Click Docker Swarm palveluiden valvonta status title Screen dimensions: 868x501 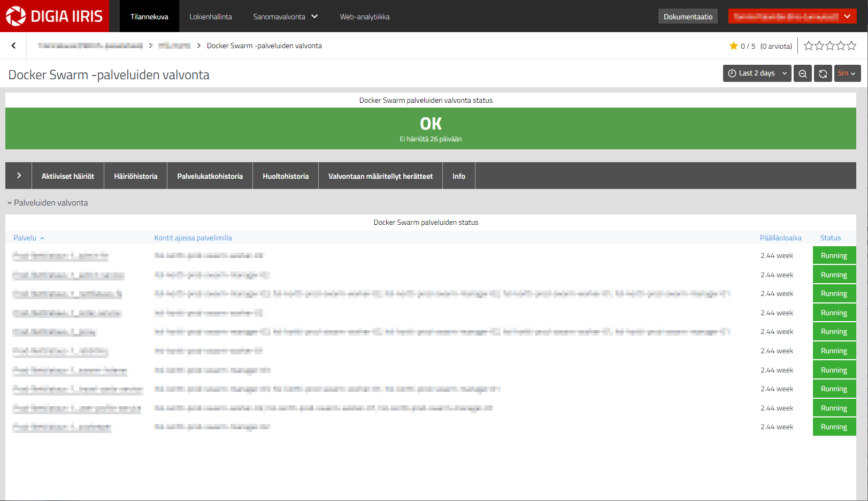tap(426, 100)
